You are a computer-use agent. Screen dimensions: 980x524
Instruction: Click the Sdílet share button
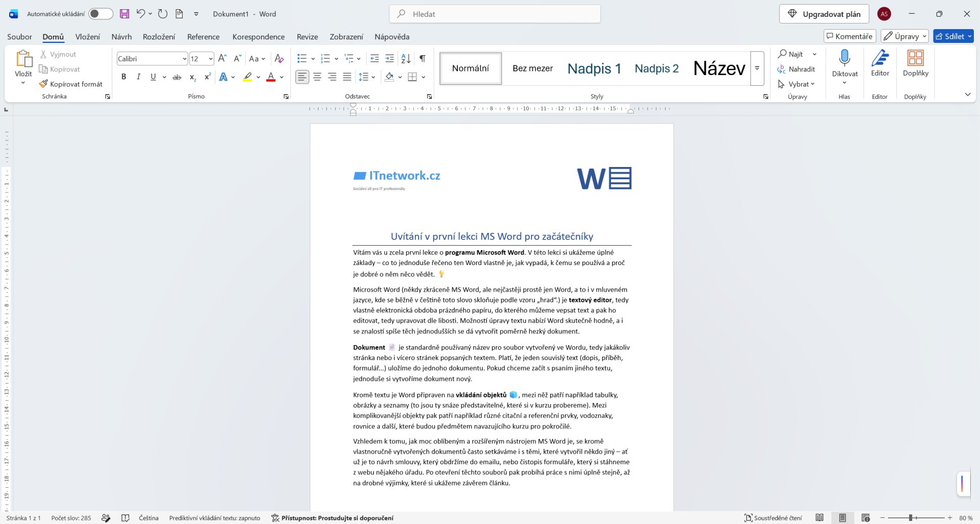pos(953,36)
